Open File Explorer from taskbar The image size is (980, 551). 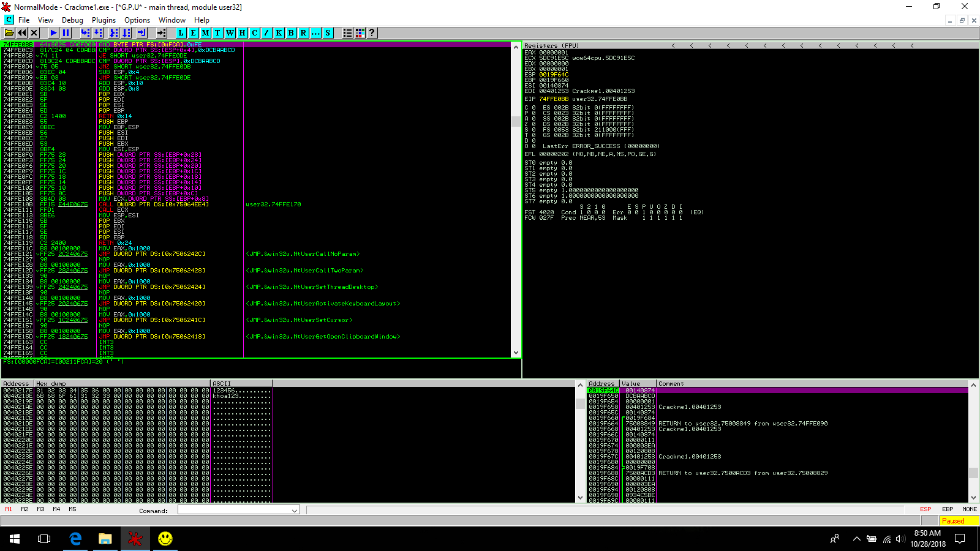pos(105,539)
